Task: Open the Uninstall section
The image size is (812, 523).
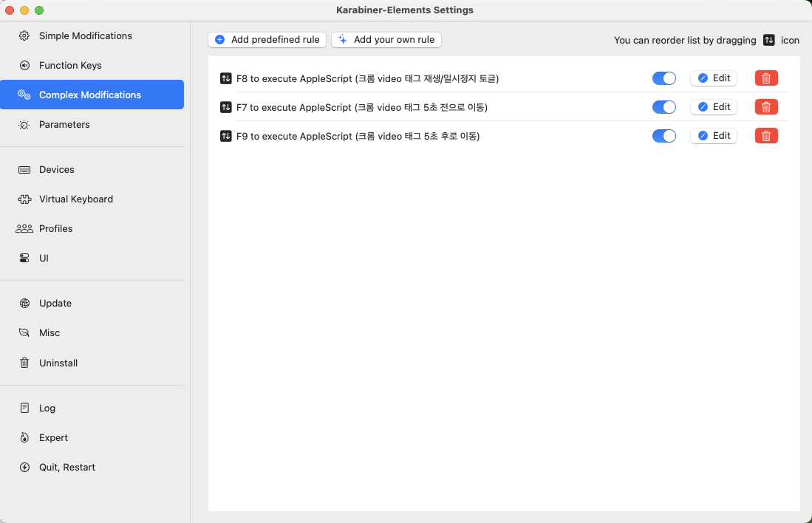Action: pos(92,363)
